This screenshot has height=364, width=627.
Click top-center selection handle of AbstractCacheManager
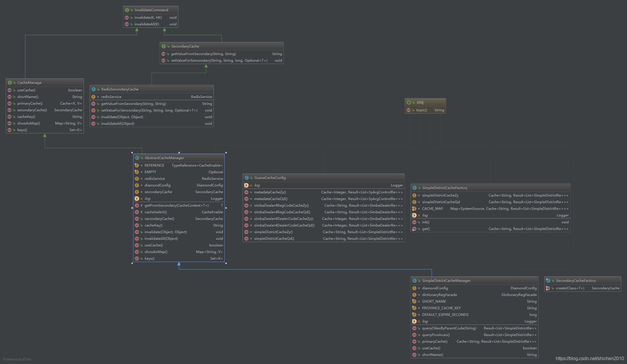click(179, 152)
